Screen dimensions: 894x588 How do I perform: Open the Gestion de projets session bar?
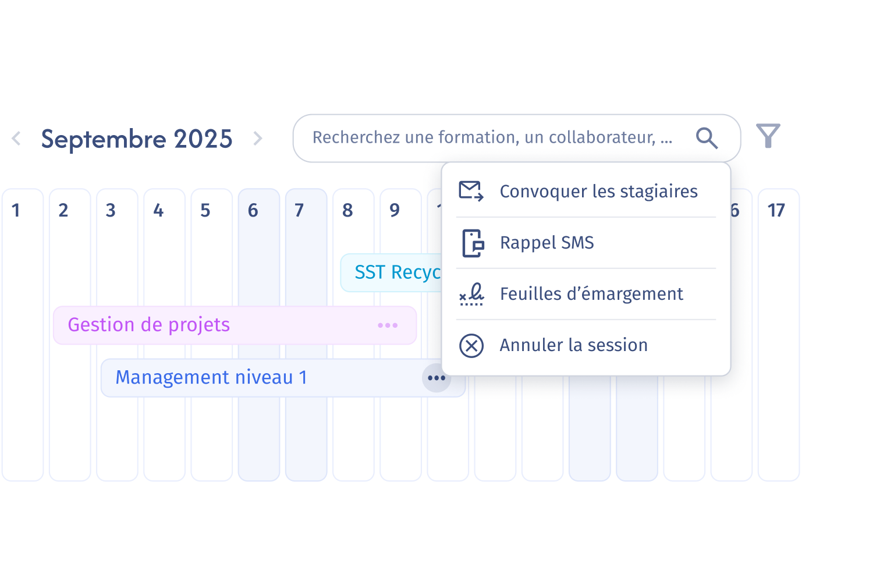click(235, 325)
